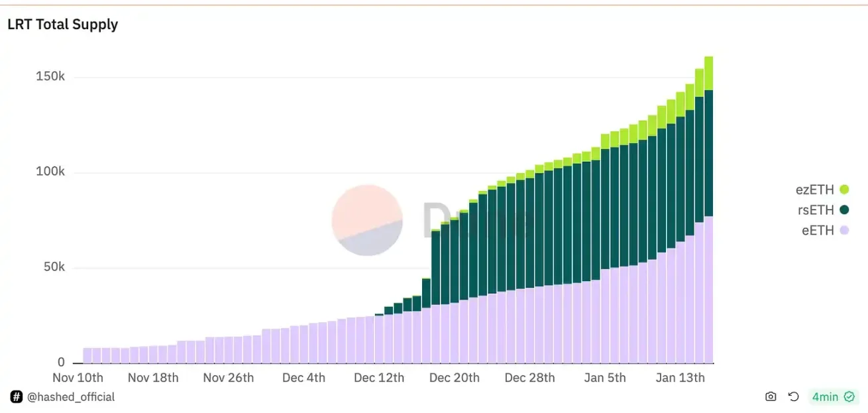Open the @hashed_official profile link

click(x=70, y=397)
